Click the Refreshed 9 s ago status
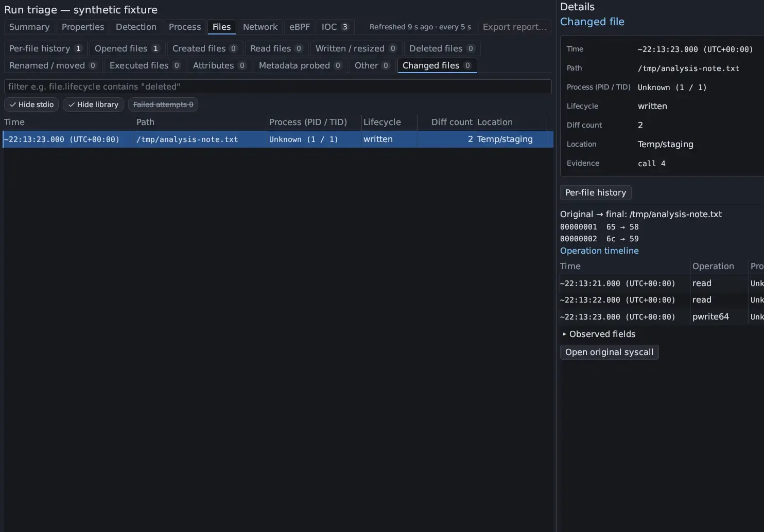Image resolution: width=764 pixels, height=532 pixels. (x=420, y=27)
